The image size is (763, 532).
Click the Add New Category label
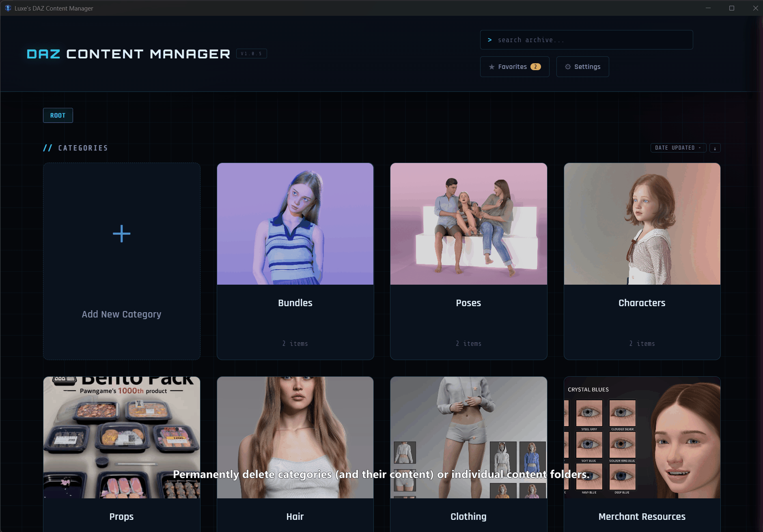coord(121,314)
